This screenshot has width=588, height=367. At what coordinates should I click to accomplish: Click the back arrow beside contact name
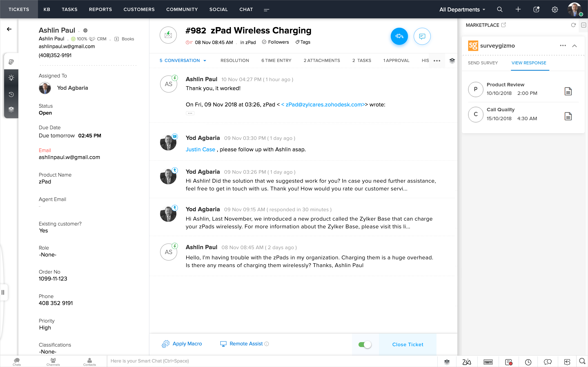tap(9, 29)
